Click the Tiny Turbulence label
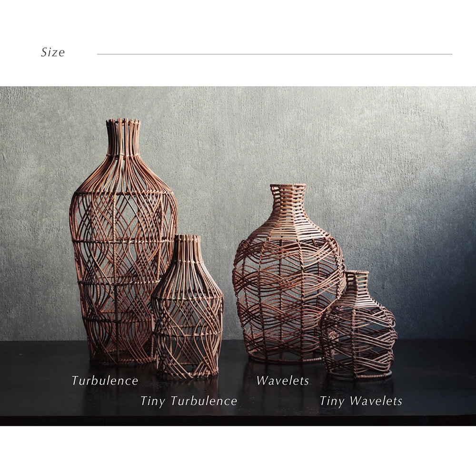The width and height of the screenshot is (476, 466). tap(188, 401)
